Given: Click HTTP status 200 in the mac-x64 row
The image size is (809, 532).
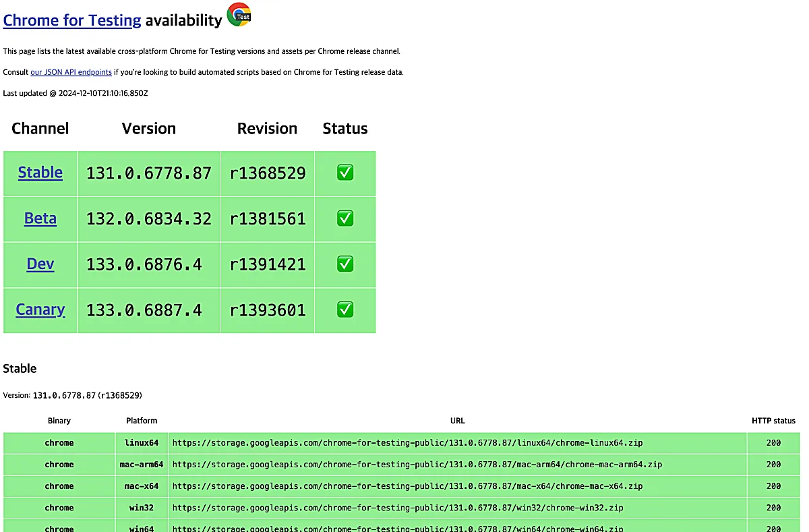Looking at the screenshot, I should [773, 486].
